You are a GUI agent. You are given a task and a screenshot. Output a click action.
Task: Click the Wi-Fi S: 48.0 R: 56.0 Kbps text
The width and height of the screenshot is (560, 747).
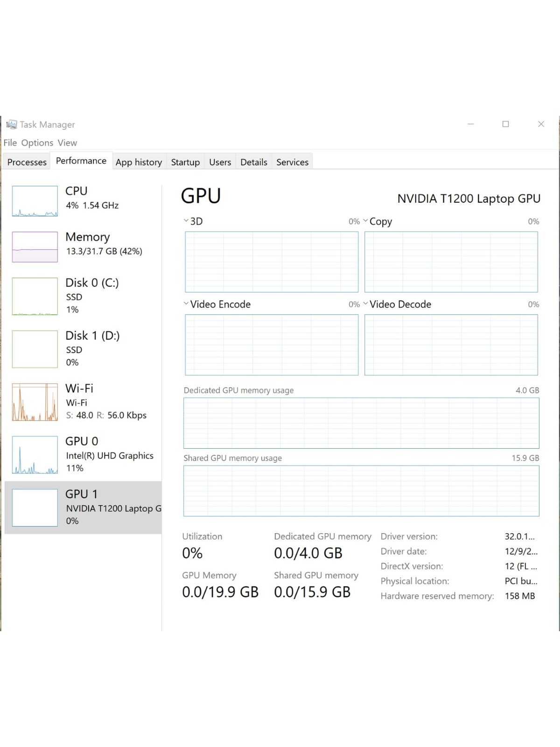pyautogui.click(x=106, y=415)
